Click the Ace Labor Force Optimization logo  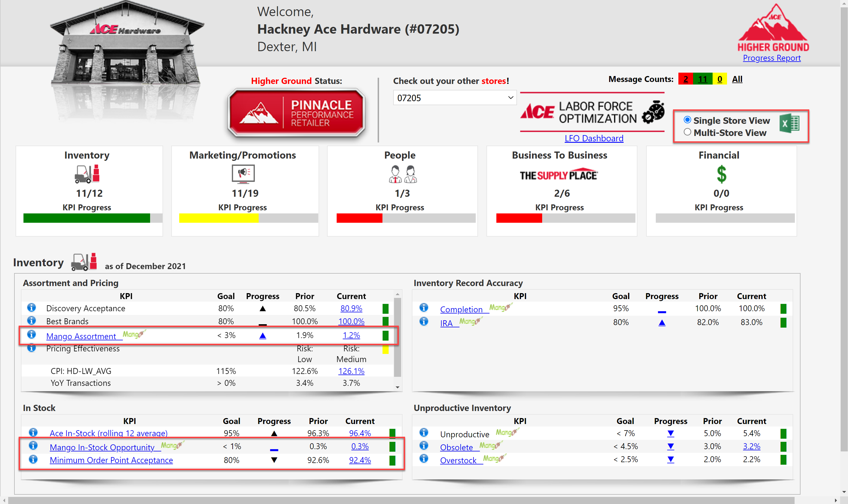(592, 112)
